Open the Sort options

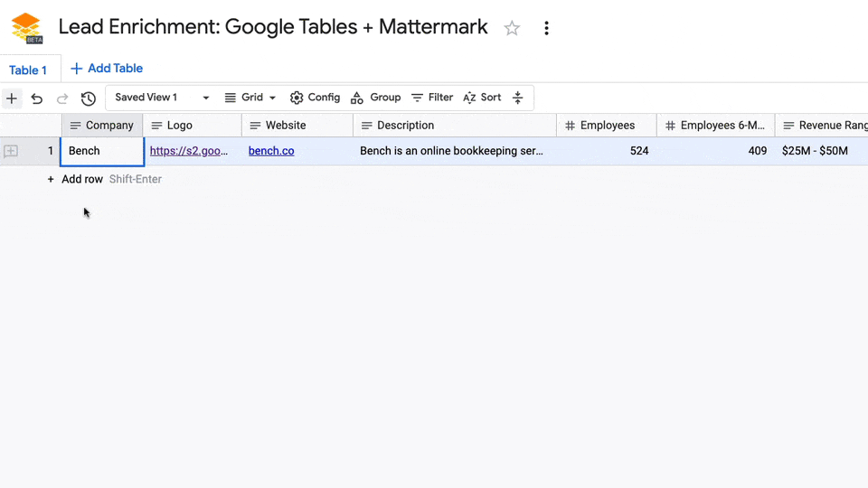482,98
